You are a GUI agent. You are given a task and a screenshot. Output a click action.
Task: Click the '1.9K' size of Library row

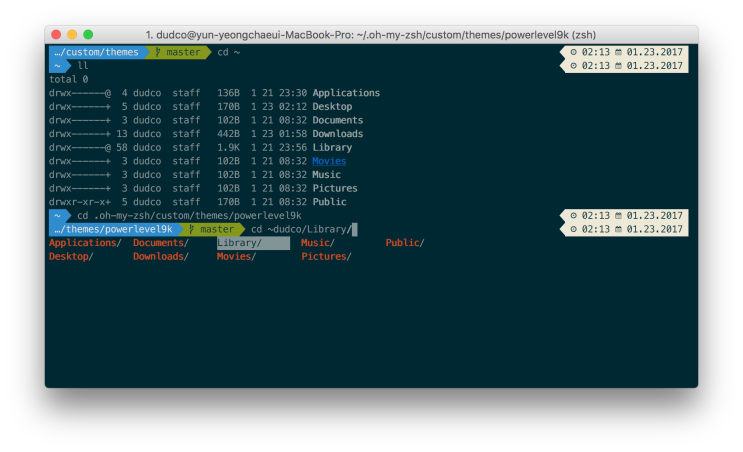tap(228, 147)
